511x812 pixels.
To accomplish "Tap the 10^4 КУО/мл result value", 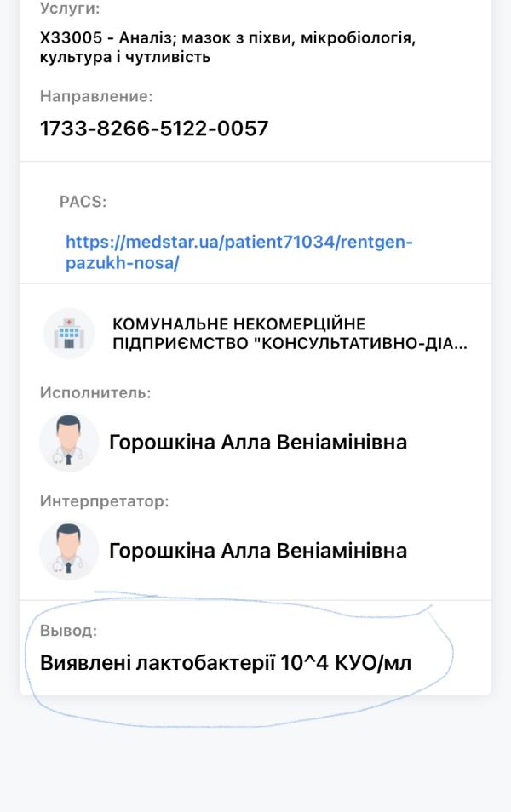I will pyautogui.click(x=346, y=663).
